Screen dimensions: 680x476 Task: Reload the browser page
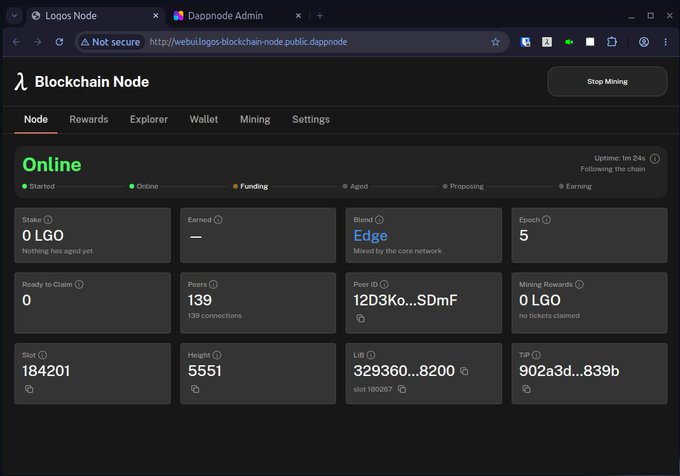tap(59, 42)
